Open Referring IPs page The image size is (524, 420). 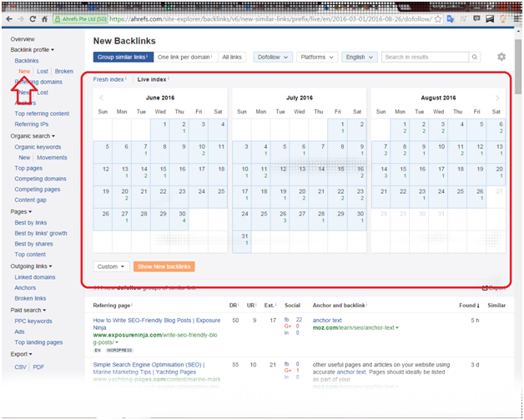[x=32, y=124]
